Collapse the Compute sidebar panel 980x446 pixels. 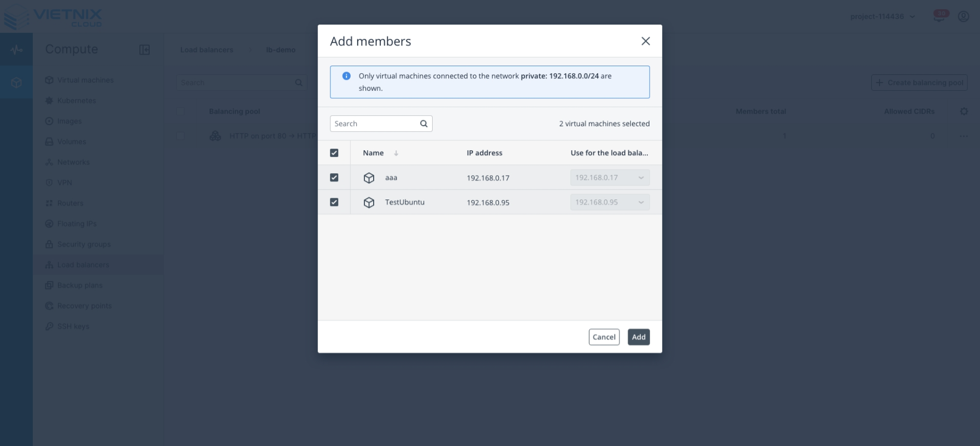(x=144, y=49)
